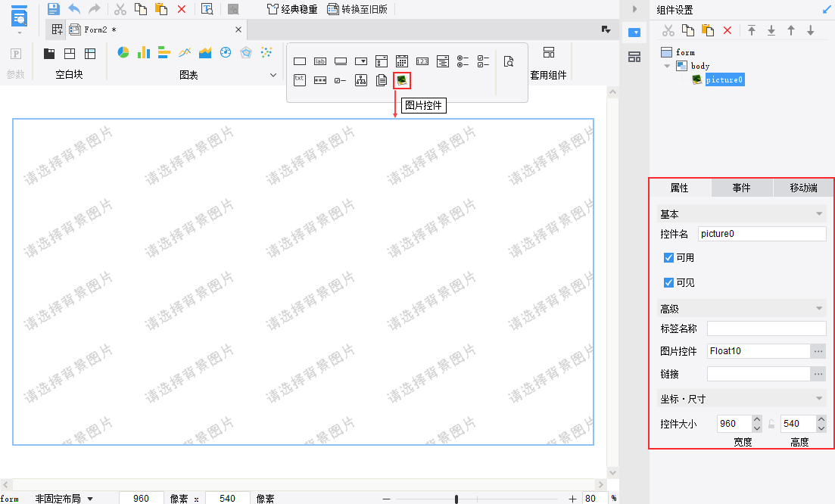Collapse the right panel with the gray arrow
Image resolution: width=835 pixels, height=504 pixels.
point(634,9)
